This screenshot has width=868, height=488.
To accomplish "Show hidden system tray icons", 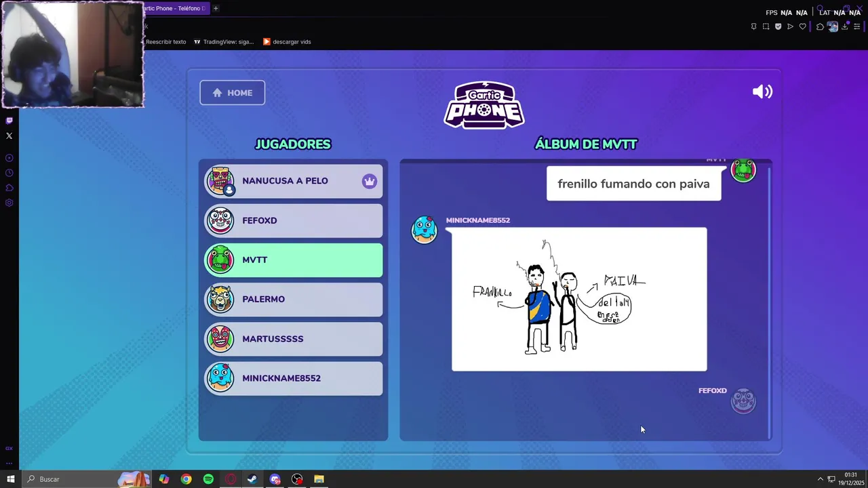I will point(820,479).
